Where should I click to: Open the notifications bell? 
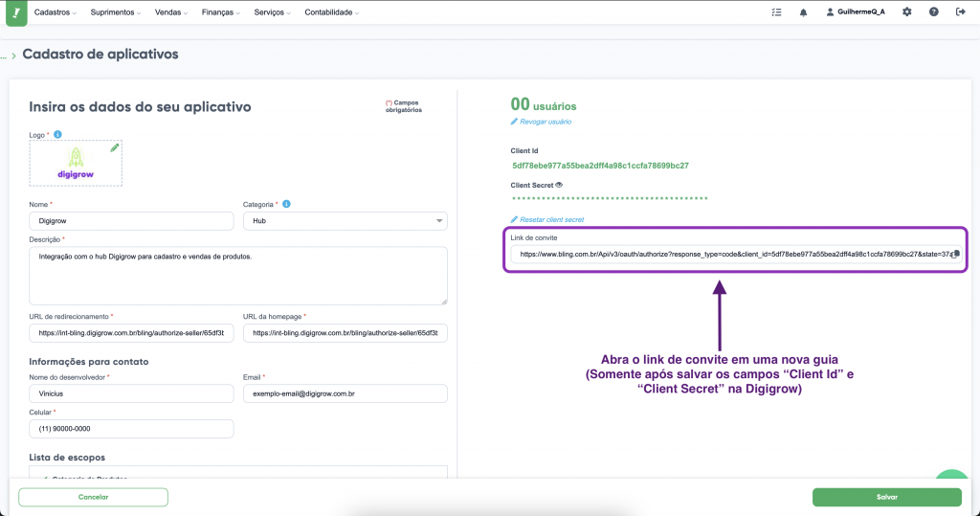point(803,12)
